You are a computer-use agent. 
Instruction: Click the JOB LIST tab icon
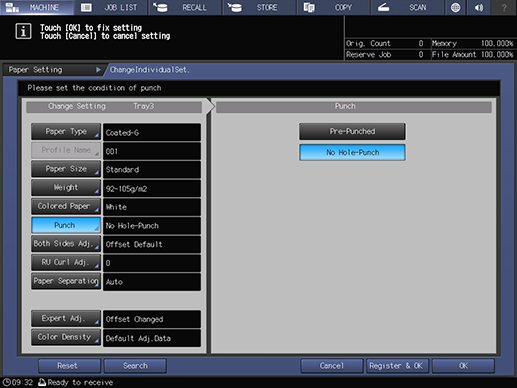pyautogui.click(x=86, y=7)
